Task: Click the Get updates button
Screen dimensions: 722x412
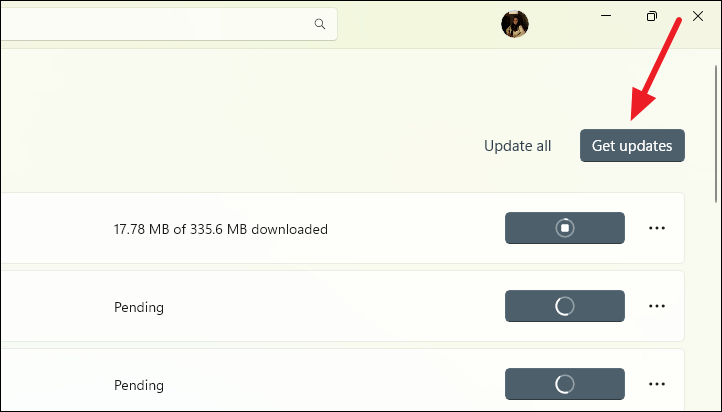Action: (x=632, y=145)
